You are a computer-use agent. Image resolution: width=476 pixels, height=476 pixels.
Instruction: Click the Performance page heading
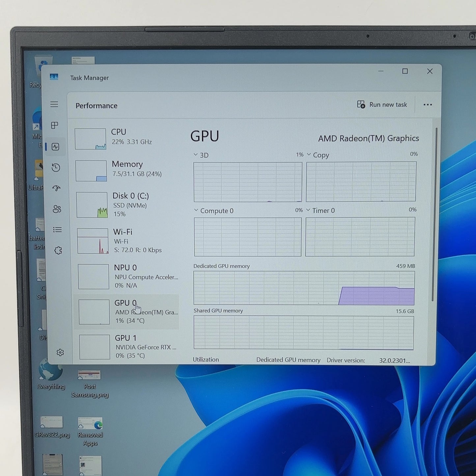coord(97,106)
